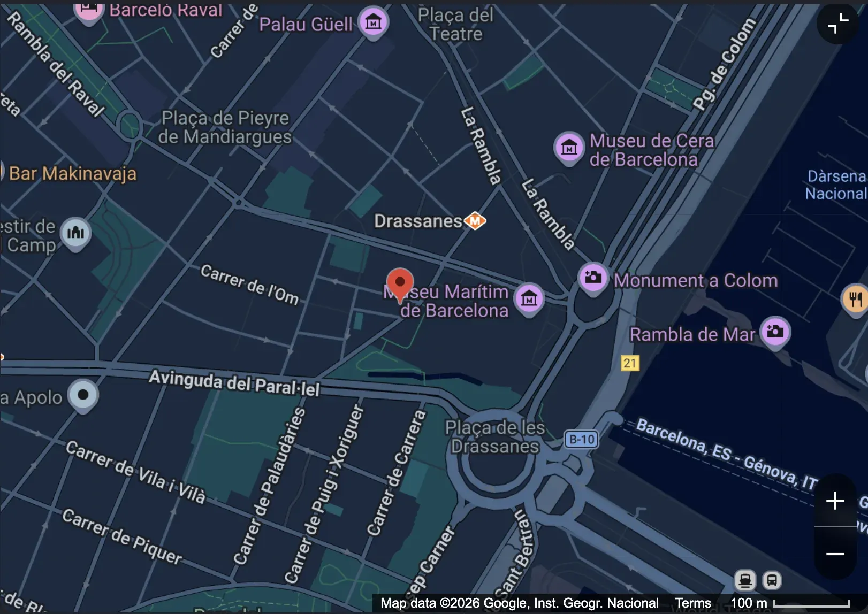Click Dàrsena Nacional label
The image size is (868, 614).
836,185
